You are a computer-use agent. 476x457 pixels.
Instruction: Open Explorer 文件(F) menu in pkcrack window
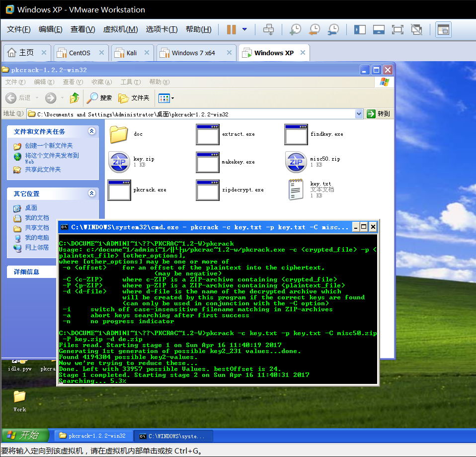[15, 82]
